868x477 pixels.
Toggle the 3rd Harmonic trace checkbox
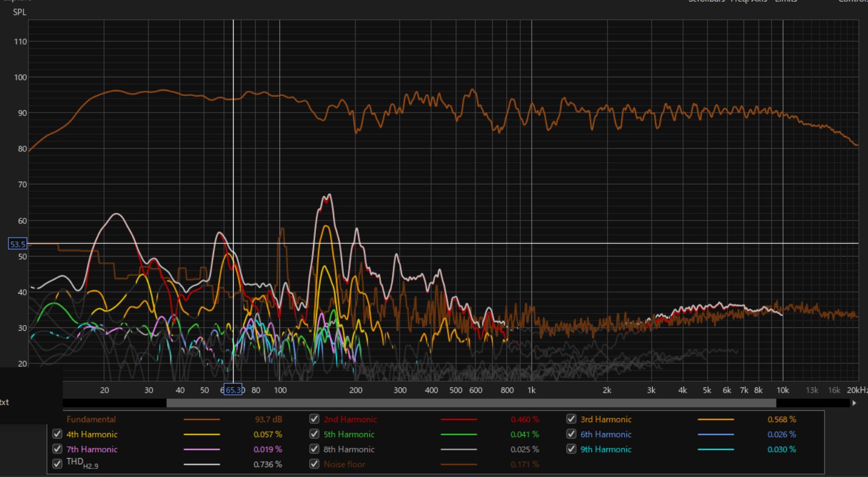pyautogui.click(x=571, y=419)
